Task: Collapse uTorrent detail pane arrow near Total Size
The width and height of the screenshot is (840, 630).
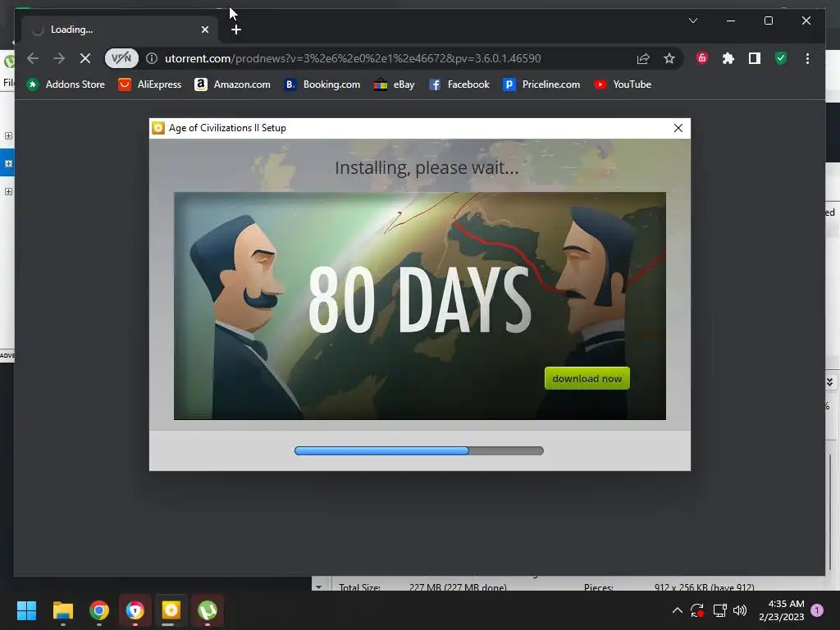Action: pyautogui.click(x=319, y=587)
